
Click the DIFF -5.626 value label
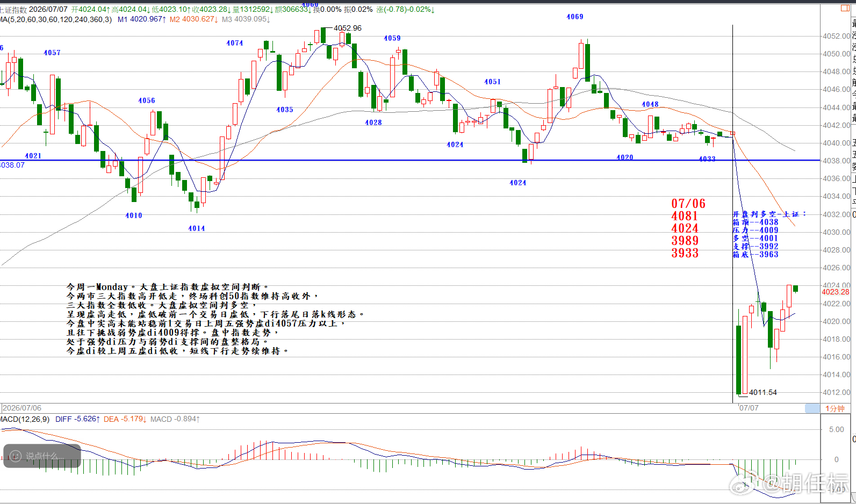(77, 419)
